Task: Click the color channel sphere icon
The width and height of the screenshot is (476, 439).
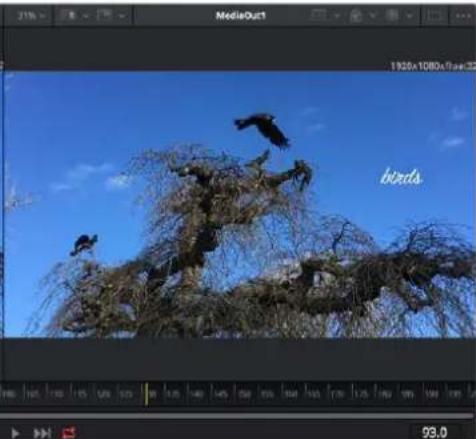Action: click(x=392, y=15)
